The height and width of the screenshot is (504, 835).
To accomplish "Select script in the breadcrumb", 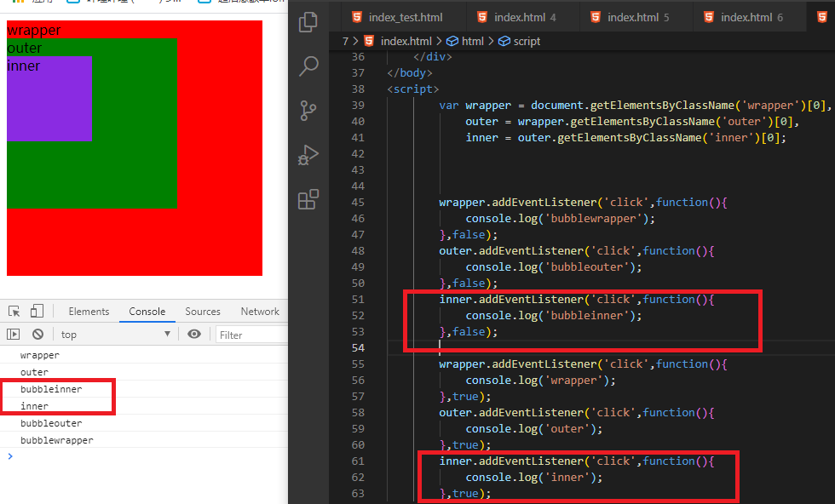I will coord(527,41).
